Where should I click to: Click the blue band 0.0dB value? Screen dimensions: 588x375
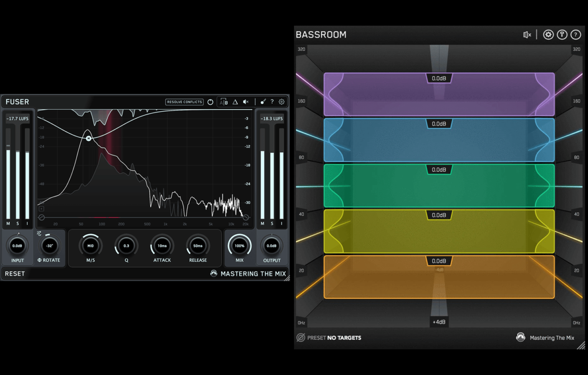[x=439, y=124]
